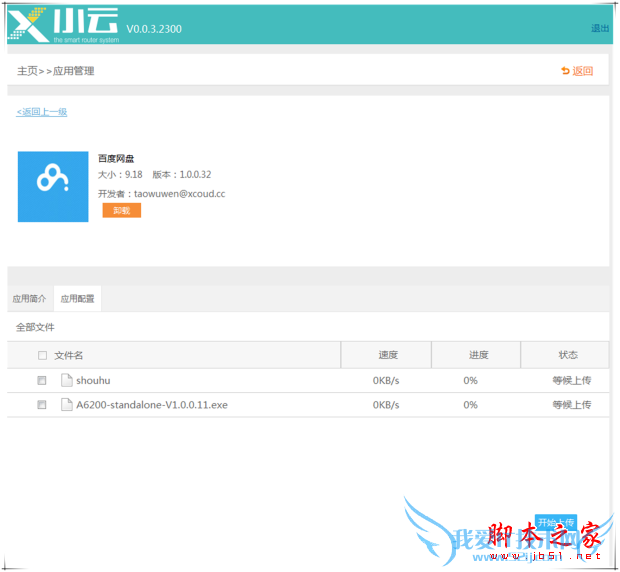Click the 百度网盘 app title
Screen dimensions: 620x572
tap(116, 159)
